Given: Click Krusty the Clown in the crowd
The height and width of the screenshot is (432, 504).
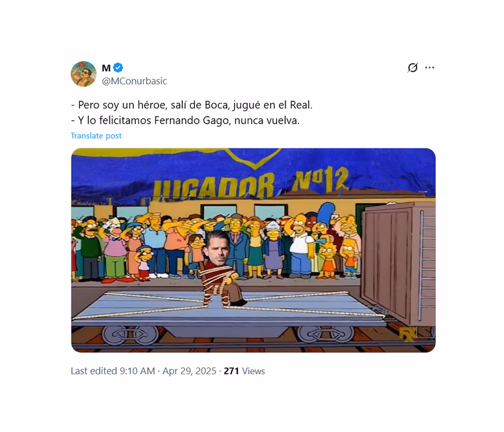Looking at the screenshot, I should [x=114, y=248].
